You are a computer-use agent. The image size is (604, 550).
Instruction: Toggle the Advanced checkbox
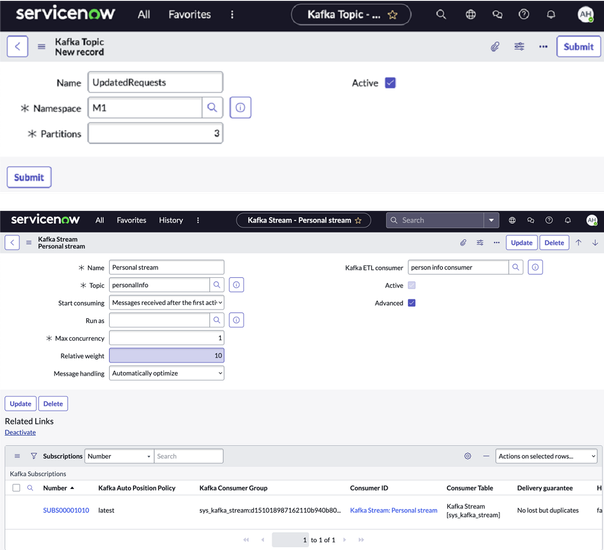pyautogui.click(x=412, y=303)
